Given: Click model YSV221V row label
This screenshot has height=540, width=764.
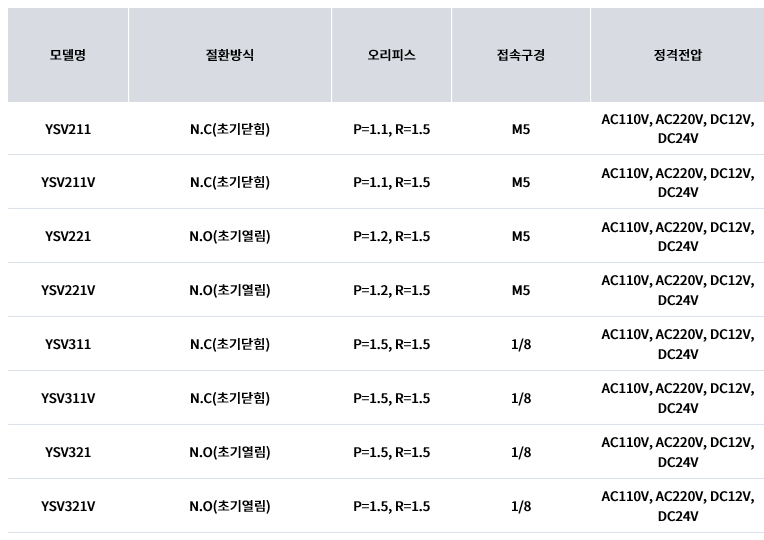Looking at the screenshot, I should (x=68, y=290).
